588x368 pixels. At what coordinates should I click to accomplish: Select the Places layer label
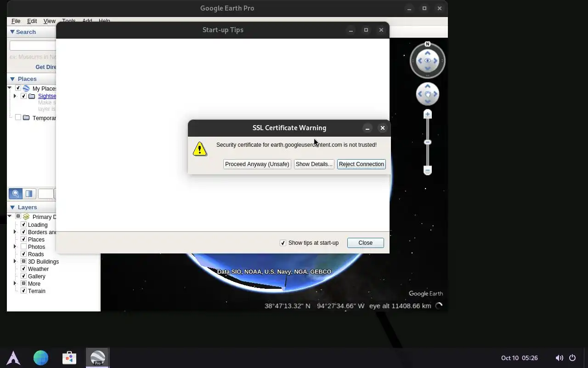(36, 240)
